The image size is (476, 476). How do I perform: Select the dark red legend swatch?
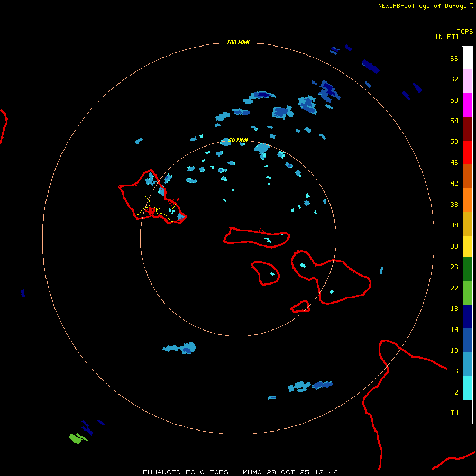(x=467, y=130)
